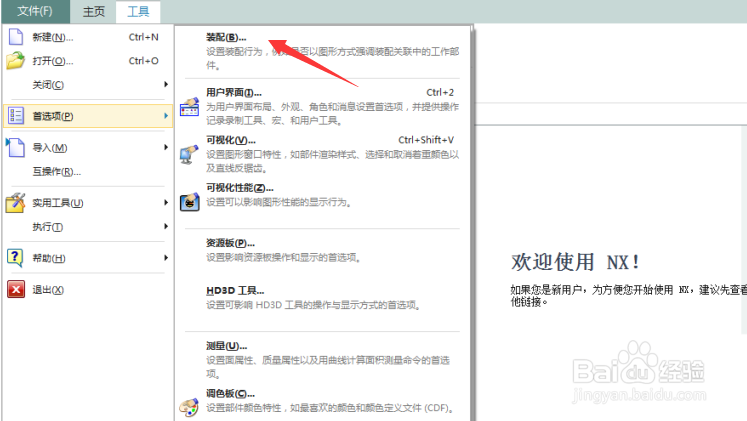Viewport: 747px width, 421px height.
Task: Click the Color Palette (调色板) icon
Action: tap(189, 408)
